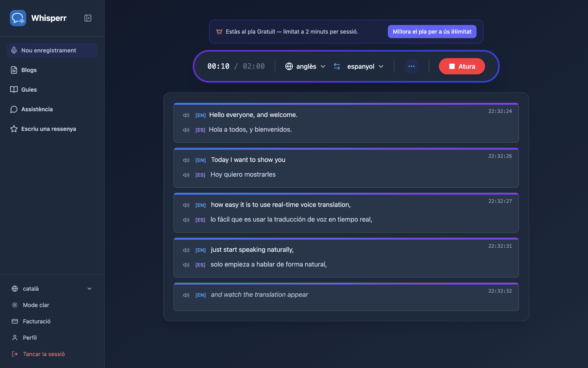This screenshot has width=588, height=368.
Task: Open Perfil page
Action: (x=52, y=337)
